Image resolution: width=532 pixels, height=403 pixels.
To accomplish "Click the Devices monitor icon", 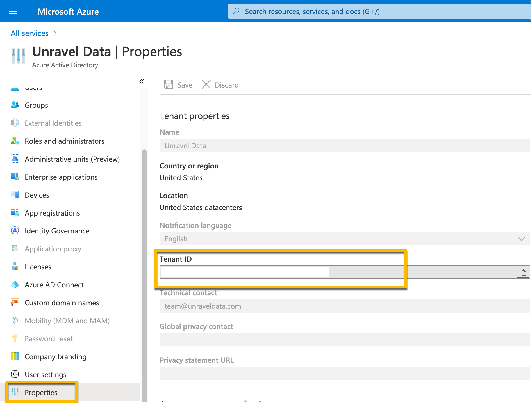I will point(15,195).
